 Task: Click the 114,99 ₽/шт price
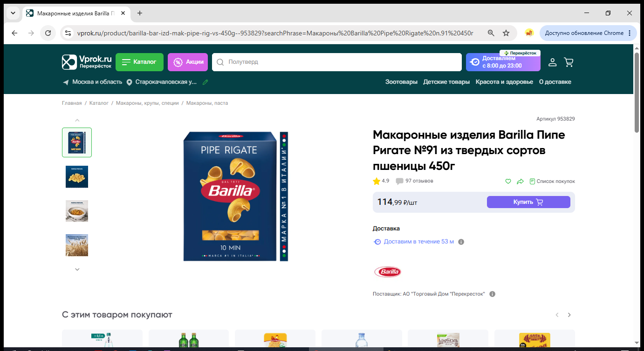click(397, 202)
